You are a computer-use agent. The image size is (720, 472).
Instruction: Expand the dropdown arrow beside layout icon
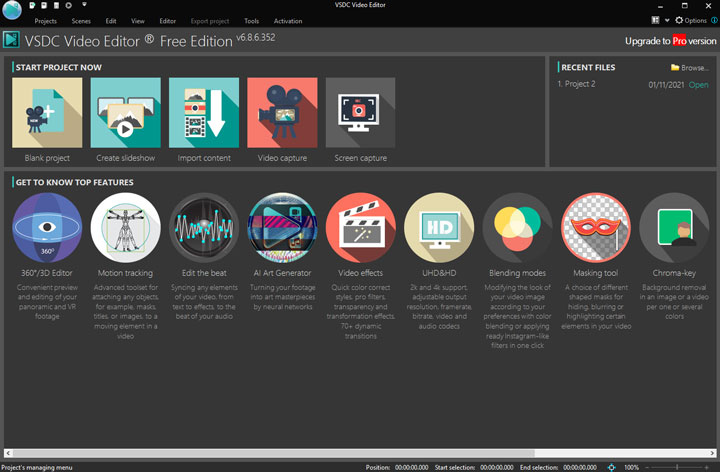667,20
